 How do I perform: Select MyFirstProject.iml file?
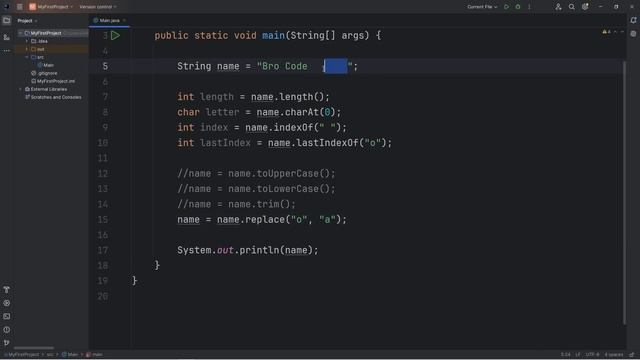[53, 81]
